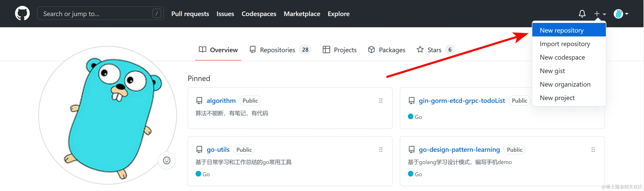Image resolution: width=644 pixels, height=191 pixels.
Task: Click the Stars star icon
Action: 420,49
